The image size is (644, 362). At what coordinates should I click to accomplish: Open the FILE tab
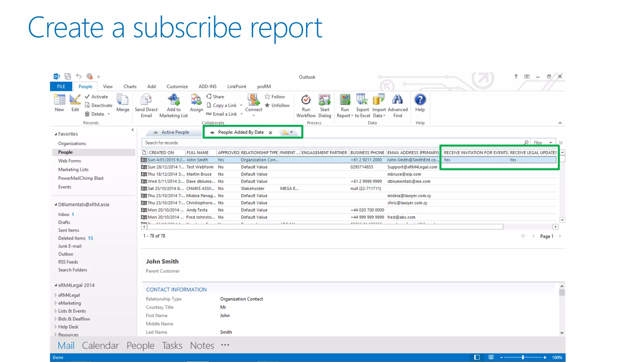[x=61, y=86]
